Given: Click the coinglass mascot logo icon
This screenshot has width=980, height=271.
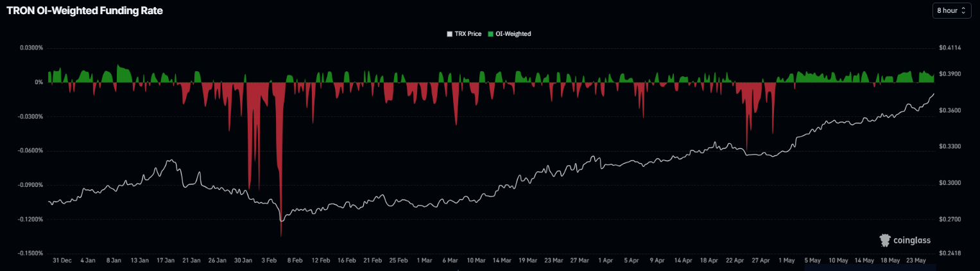Looking at the screenshot, I should pos(885,240).
